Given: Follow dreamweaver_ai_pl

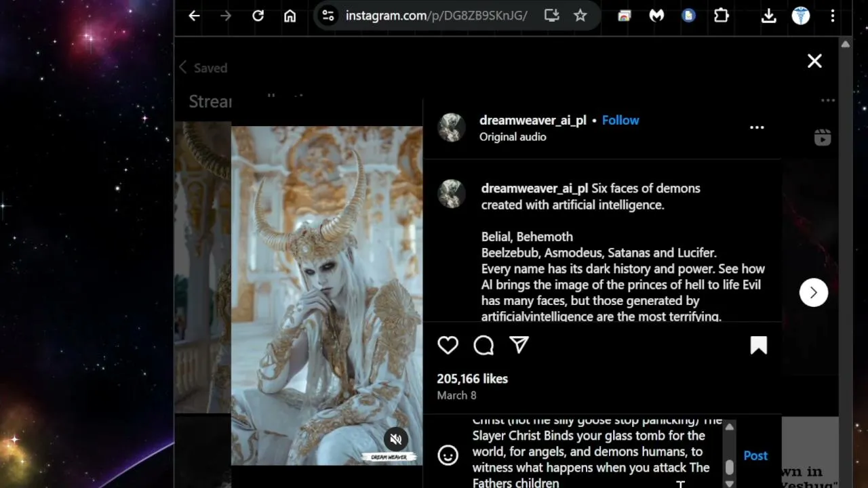Looking at the screenshot, I should click(x=620, y=120).
